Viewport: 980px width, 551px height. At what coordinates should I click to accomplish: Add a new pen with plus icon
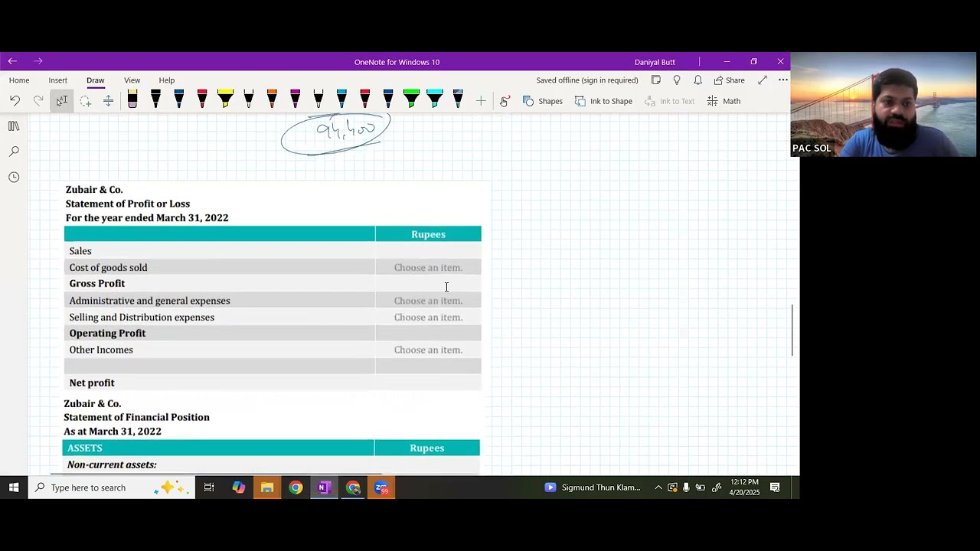(x=481, y=101)
